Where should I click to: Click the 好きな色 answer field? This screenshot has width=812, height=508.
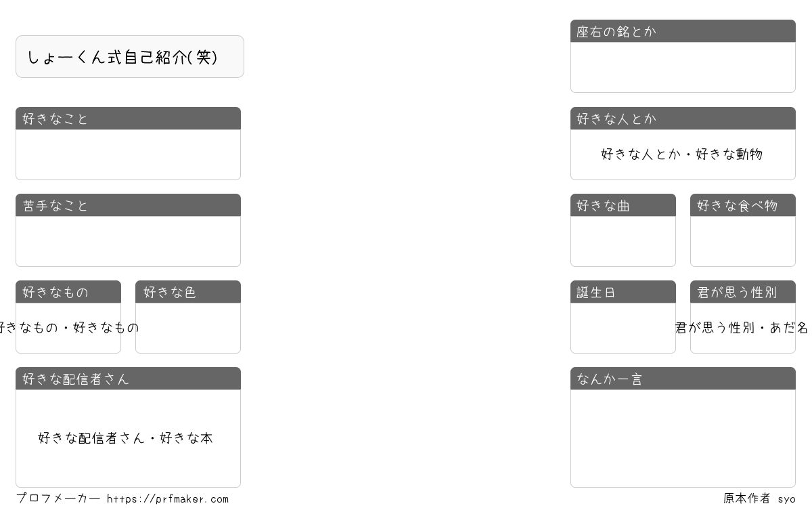coord(188,328)
